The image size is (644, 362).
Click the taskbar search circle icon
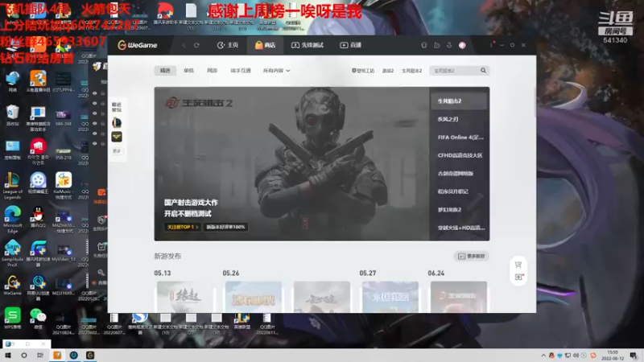(24, 356)
